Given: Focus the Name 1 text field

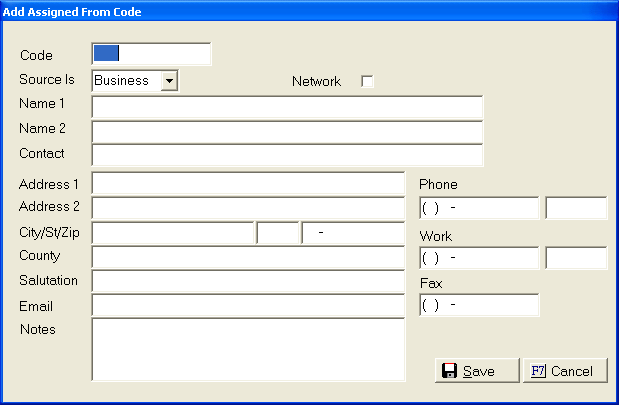Looking at the screenshot, I should pyautogui.click(x=287, y=107).
